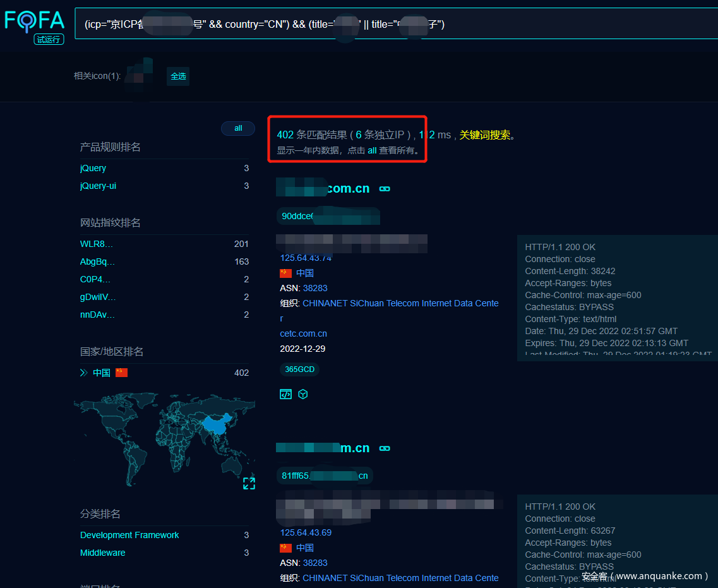Expand the 中国 country entry chevron

pyautogui.click(x=83, y=373)
